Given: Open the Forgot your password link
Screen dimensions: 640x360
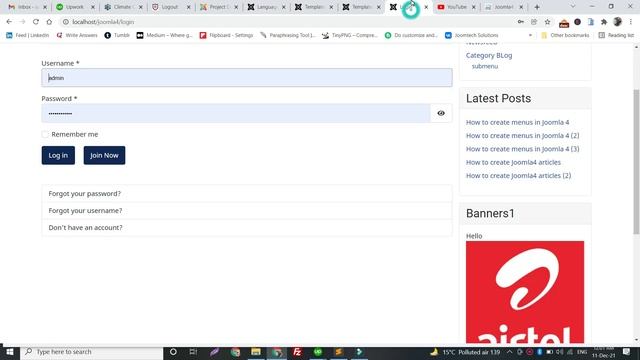Looking at the screenshot, I should pos(84,193).
